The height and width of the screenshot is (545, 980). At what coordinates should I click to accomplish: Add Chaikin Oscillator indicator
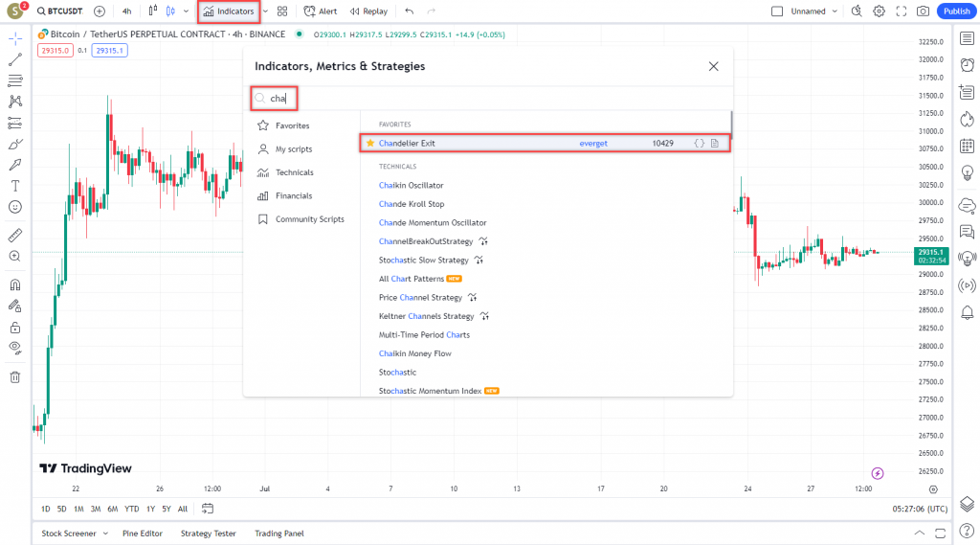[x=411, y=185]
